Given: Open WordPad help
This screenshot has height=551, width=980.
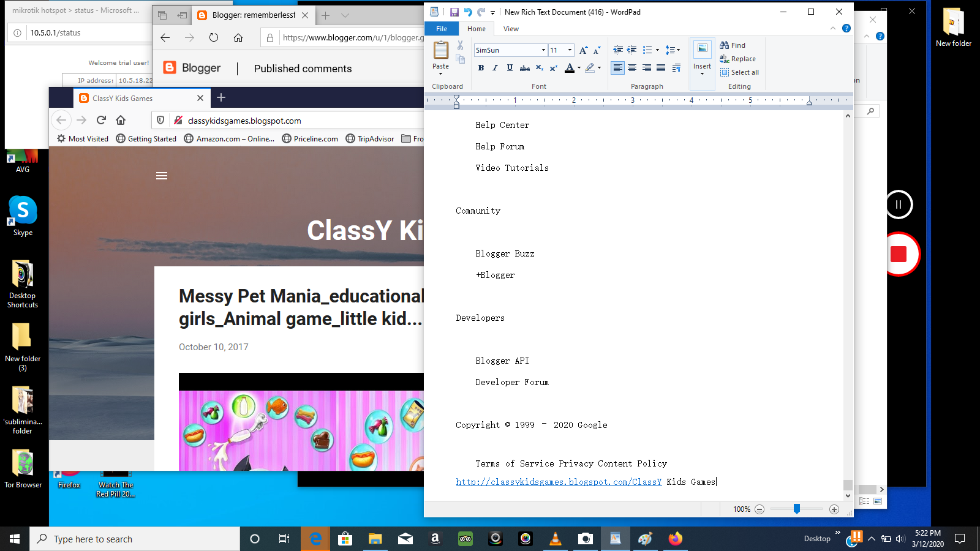Looking at the screenshot, I should pos(846,28).
